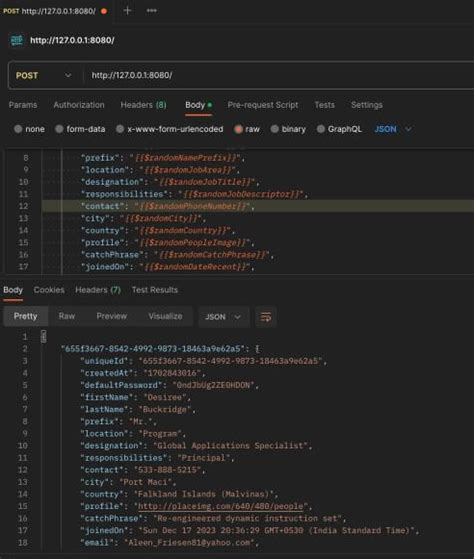This screenshot has width=474, height=559.
Task: Select x-www-form-urlencoded body type
Action: (170, 129)
